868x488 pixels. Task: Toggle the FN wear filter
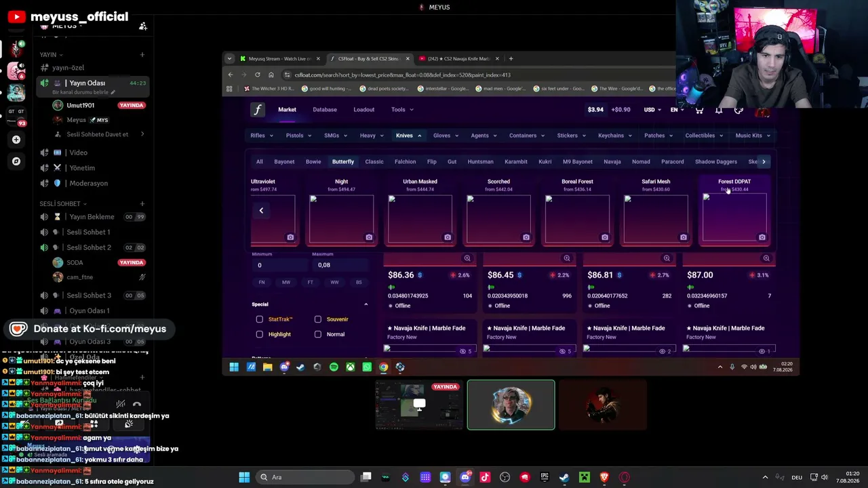click(262, 282)
